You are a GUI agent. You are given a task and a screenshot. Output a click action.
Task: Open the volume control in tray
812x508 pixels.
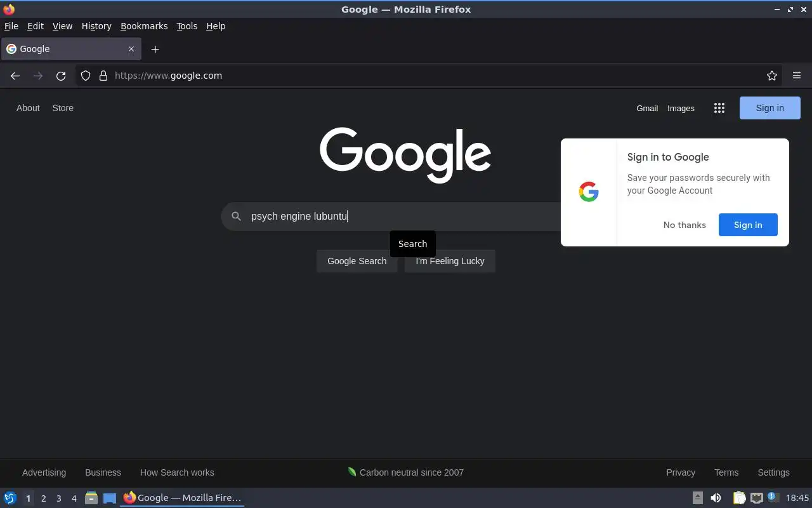[x=716, y=498]
